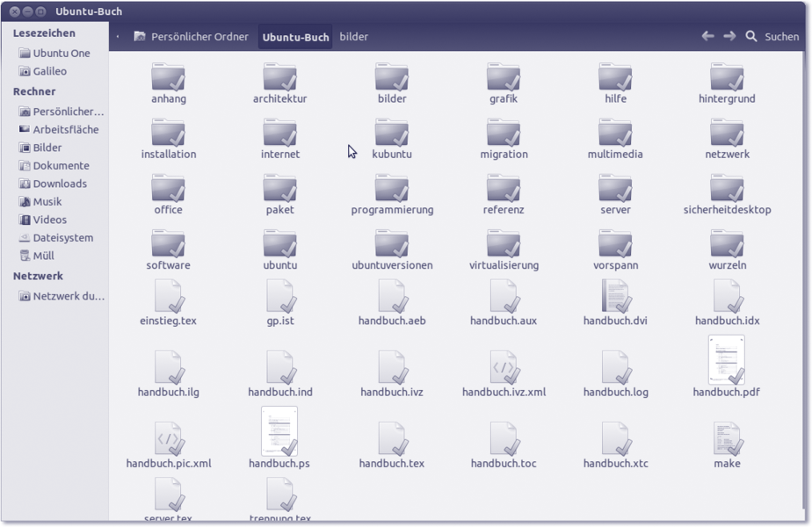Go forward with the right arrow
The height and width of the screenshot is (527, 812).
click(729, 37)
